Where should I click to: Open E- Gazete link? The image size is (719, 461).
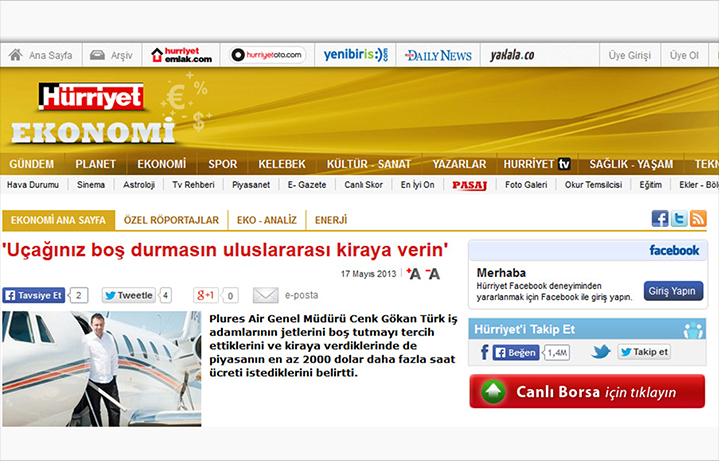tap(307, 185)
